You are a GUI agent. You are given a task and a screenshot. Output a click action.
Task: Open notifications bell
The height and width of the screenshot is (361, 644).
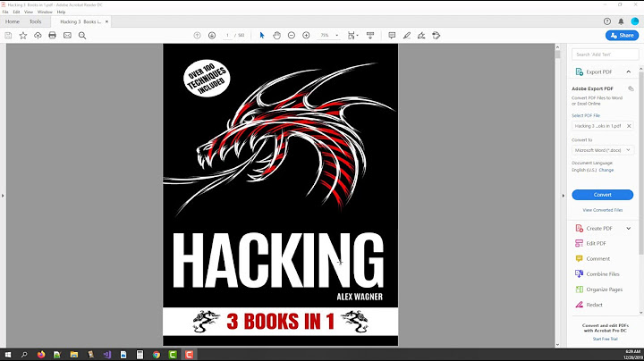621,21
